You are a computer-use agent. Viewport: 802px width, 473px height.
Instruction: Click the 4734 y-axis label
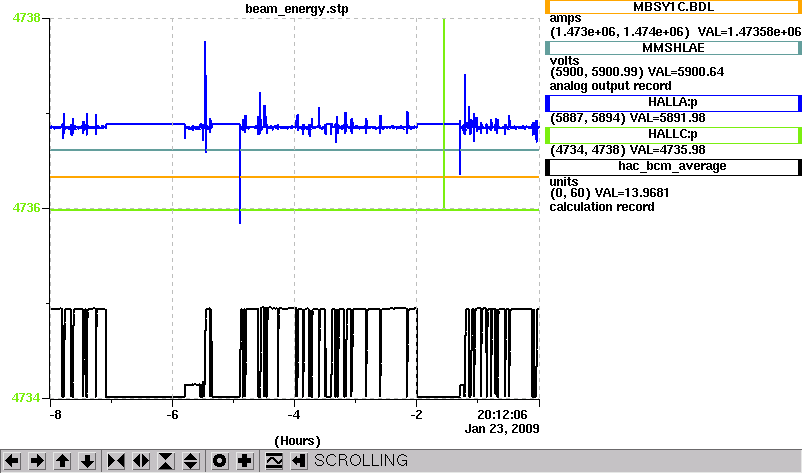click(26, 398)
